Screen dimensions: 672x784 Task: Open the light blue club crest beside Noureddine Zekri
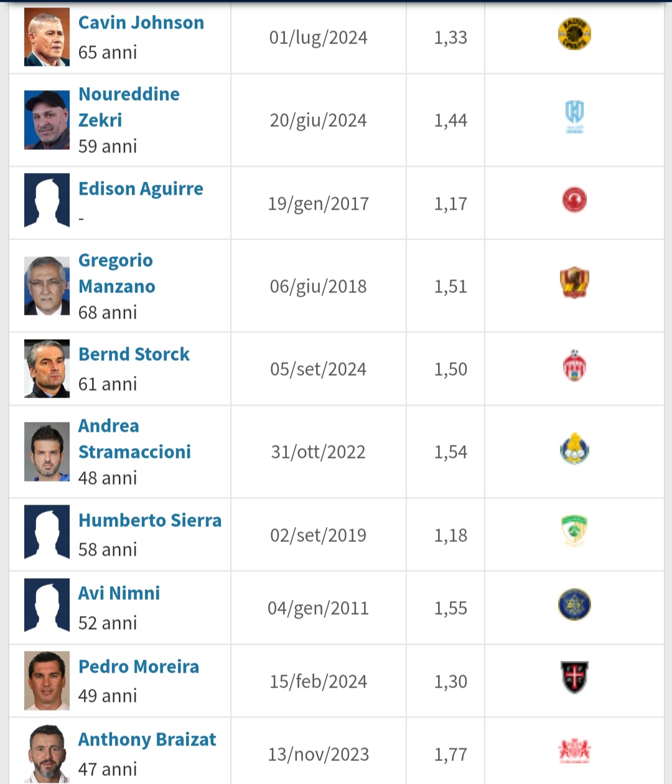coord(574,118)
